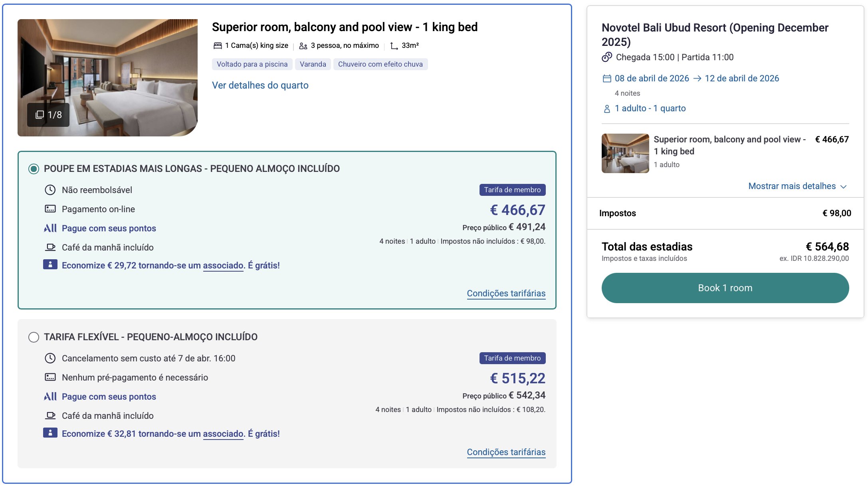The height and width of the screenshot is (489, 868).
Task: Open the 1 adulto - 1 quarto selector
Action: click(650, 108)
